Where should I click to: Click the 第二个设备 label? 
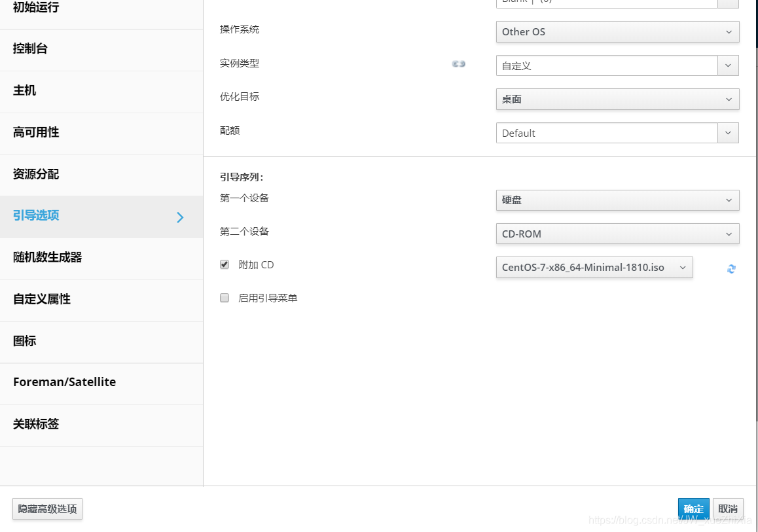coord(244,232)
